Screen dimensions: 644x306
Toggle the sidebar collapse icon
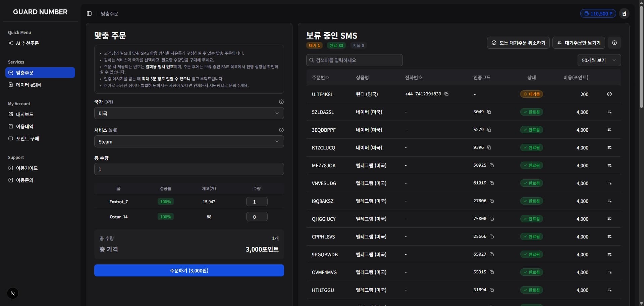pyautogui.click(x=89, y=13)
